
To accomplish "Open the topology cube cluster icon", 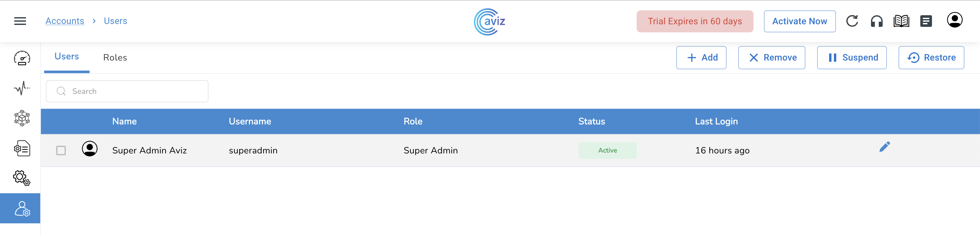I will 22,118.
